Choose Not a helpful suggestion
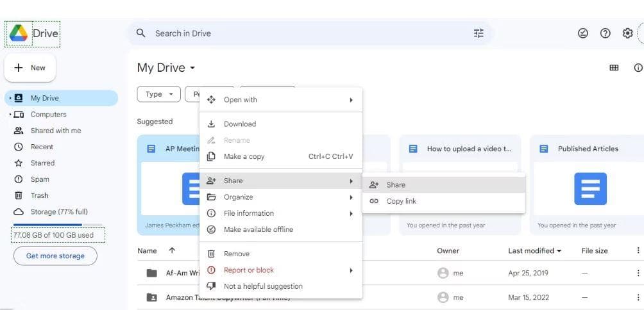The width and height of the screenshot is (644, 310). coord(280,286)
